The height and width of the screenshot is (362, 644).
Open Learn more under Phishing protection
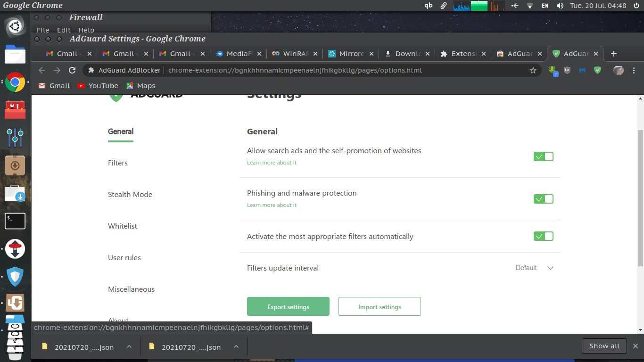pos(272,205)
